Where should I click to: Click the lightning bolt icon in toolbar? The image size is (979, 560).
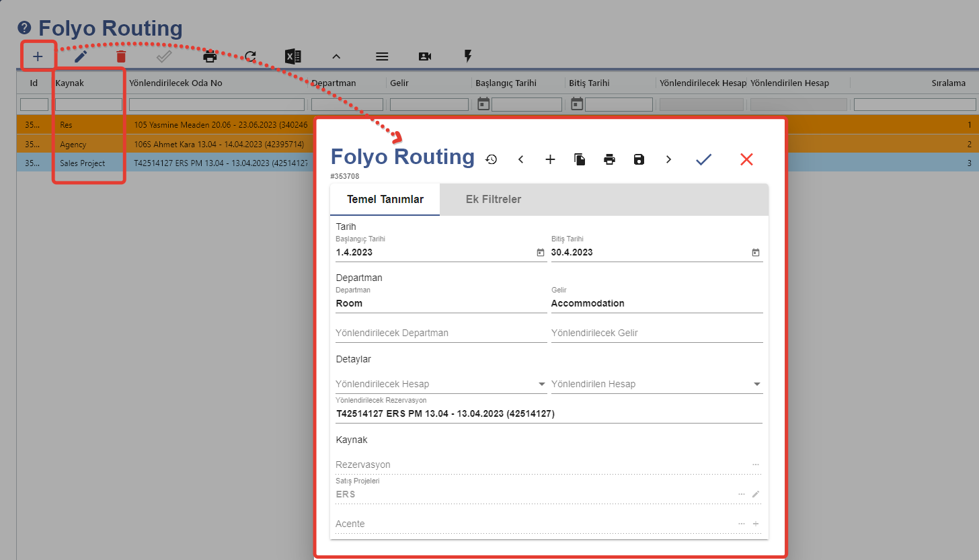click(468, 56)
